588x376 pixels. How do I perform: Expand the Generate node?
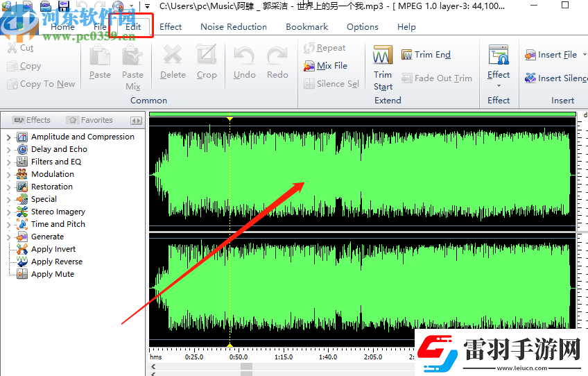[9, 237]
